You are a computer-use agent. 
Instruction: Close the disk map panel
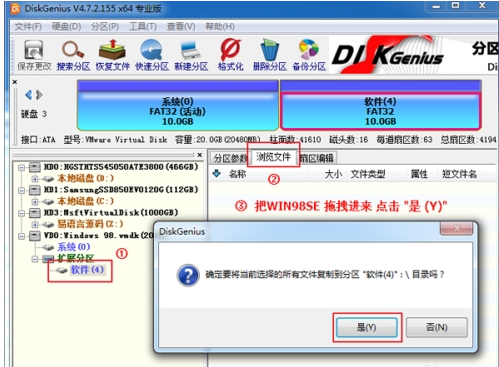tap(15, 82)
